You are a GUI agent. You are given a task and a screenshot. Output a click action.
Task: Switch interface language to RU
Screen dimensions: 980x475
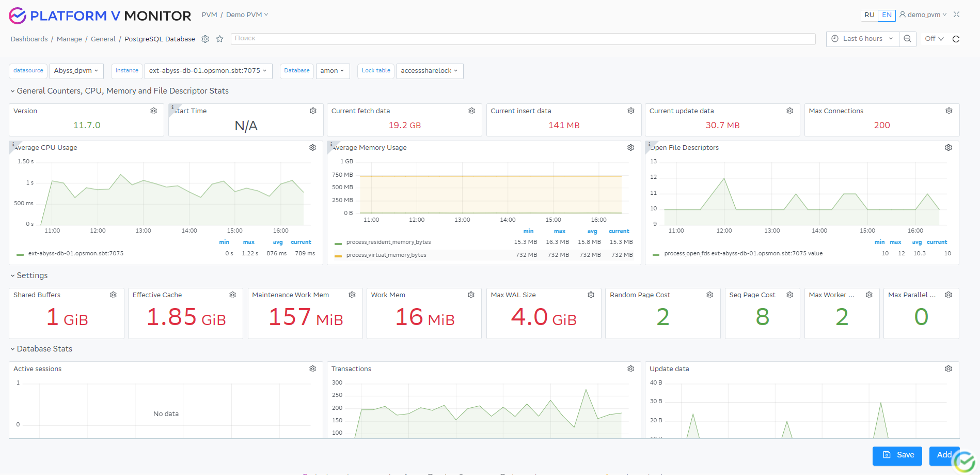tap(869, 16)
